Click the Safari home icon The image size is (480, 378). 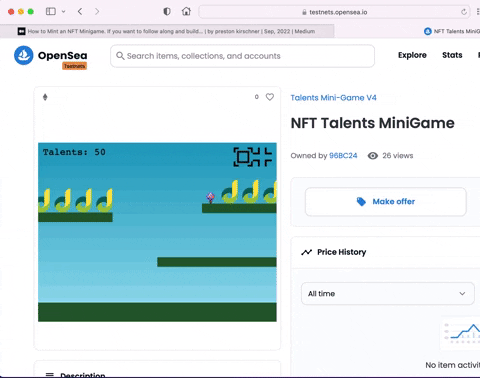[x=186, y=12]
